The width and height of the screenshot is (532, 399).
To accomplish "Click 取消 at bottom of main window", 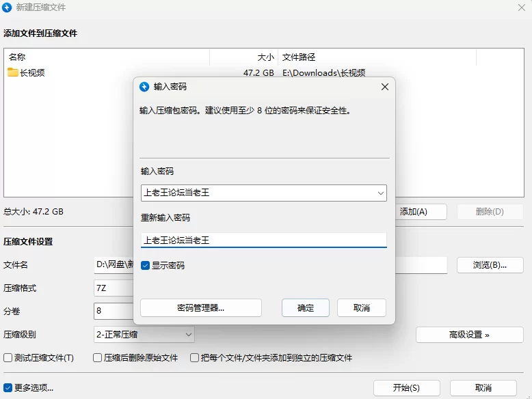I will (x=483, y=388).
